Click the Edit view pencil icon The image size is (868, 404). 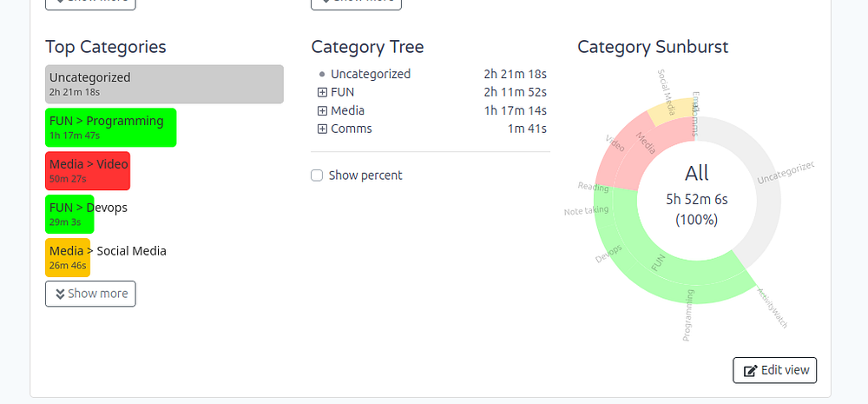pos(751,370)
